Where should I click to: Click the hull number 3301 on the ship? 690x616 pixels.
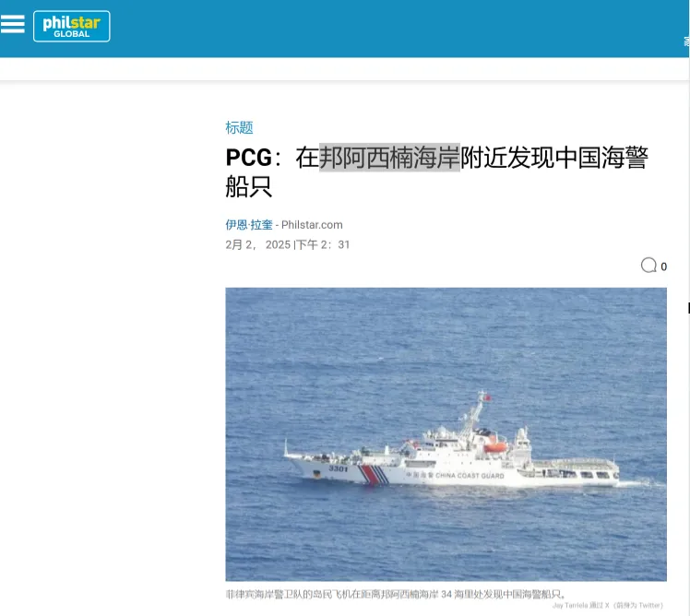click(338, 468)
